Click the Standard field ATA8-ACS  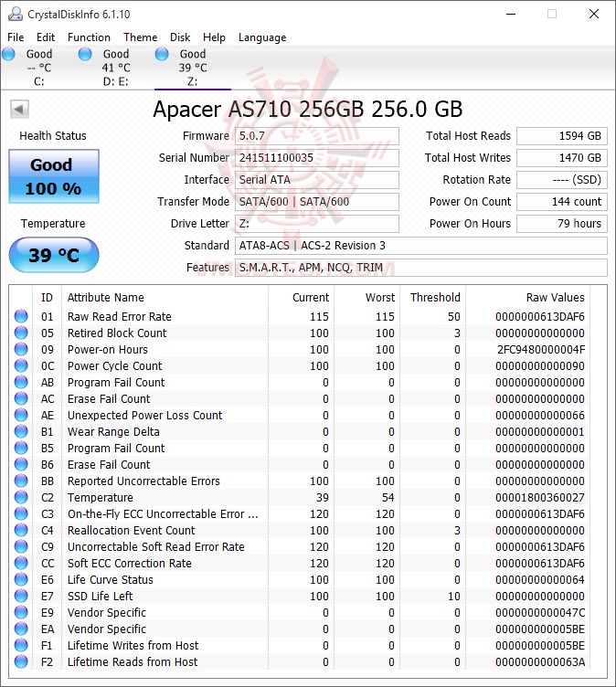pyautogui.click(x=421, y=246)
